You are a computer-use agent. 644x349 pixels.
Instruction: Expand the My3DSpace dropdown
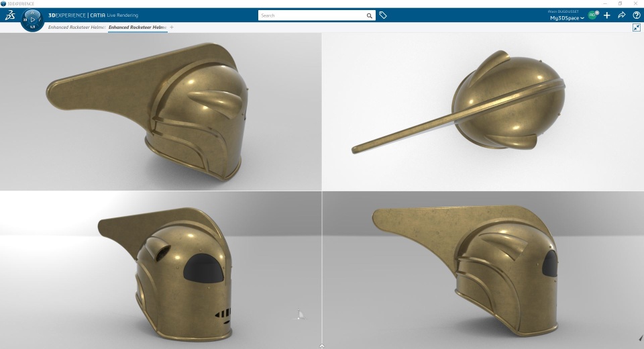(567, 18)
